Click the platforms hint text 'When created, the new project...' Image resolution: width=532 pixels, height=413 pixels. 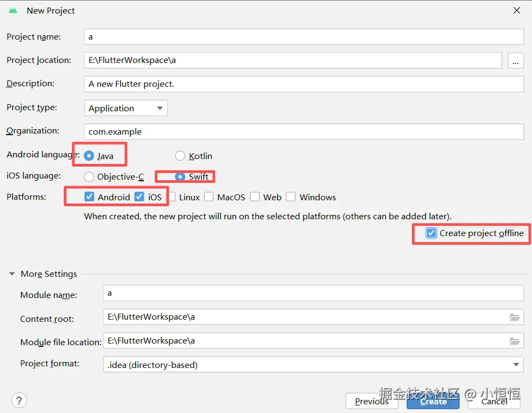pyautogui.click(x=268, y=217)
